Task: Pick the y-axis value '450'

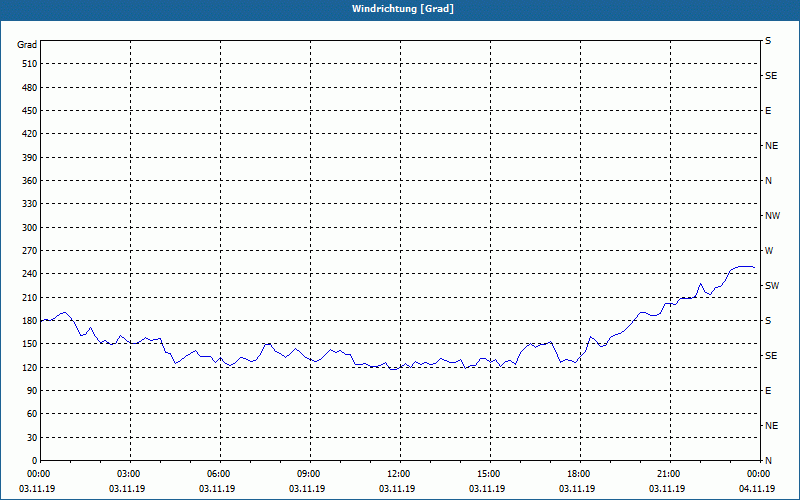Action: tap(30, 111)
